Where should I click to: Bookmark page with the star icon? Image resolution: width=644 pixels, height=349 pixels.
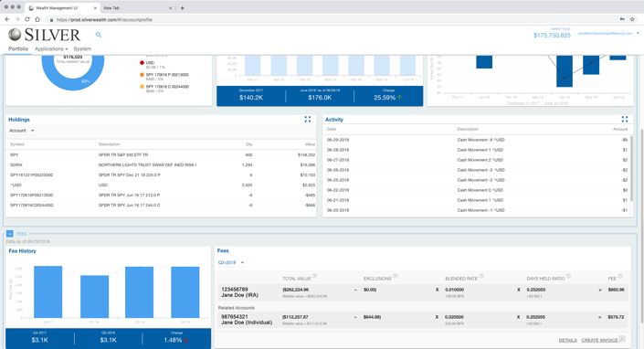click(x=633, y=19)
